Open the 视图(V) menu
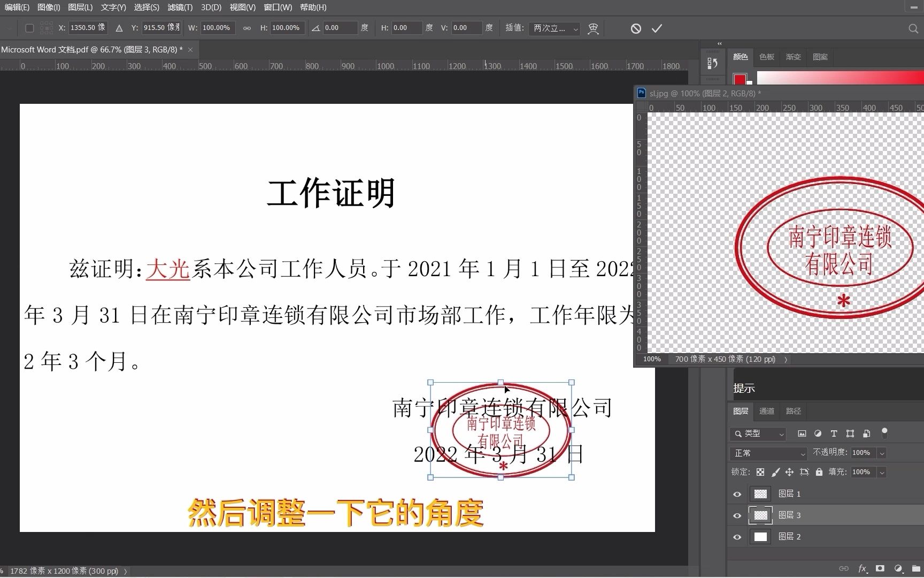 pyautogui.click(x=242, y=7)
